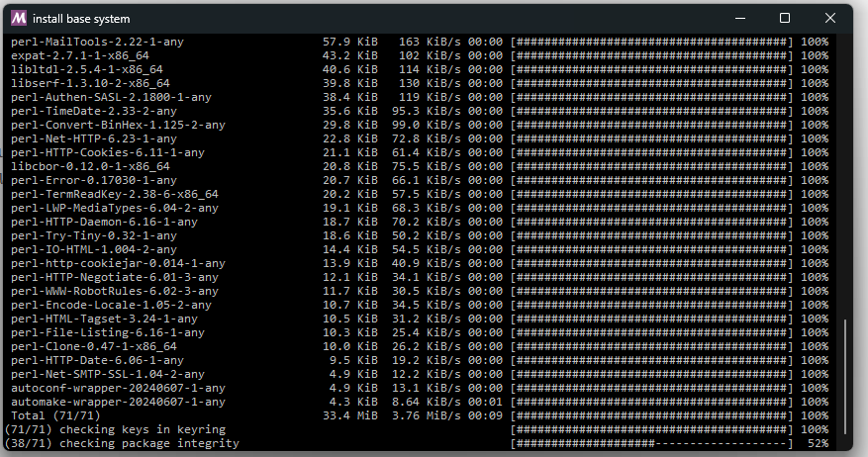
Task: Click the Total download progress bar
Action: 651,415
